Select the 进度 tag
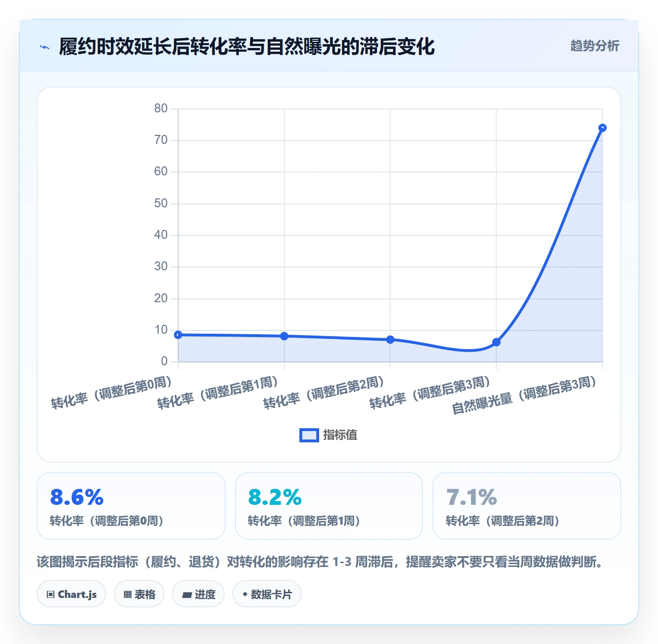Image resolution: width=658 pixels, height=644 pixels. click(x=198, y=594)
